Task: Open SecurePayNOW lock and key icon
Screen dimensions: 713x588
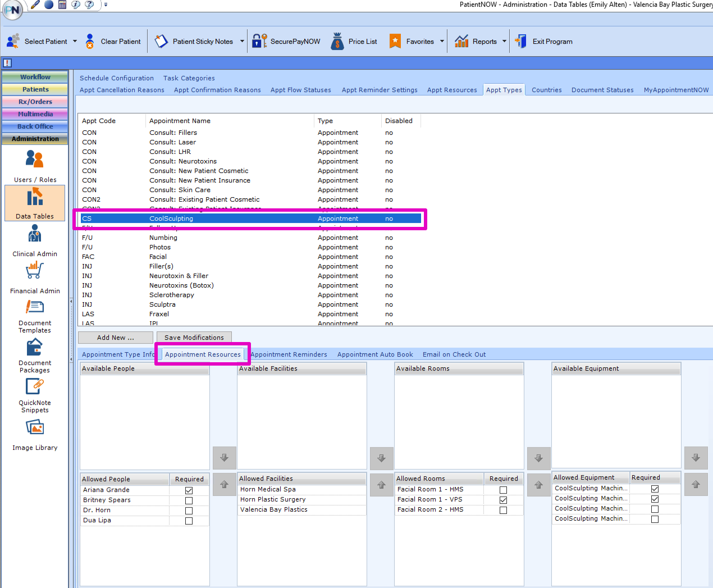Action: pyautogui.click(x=259, y=41)
